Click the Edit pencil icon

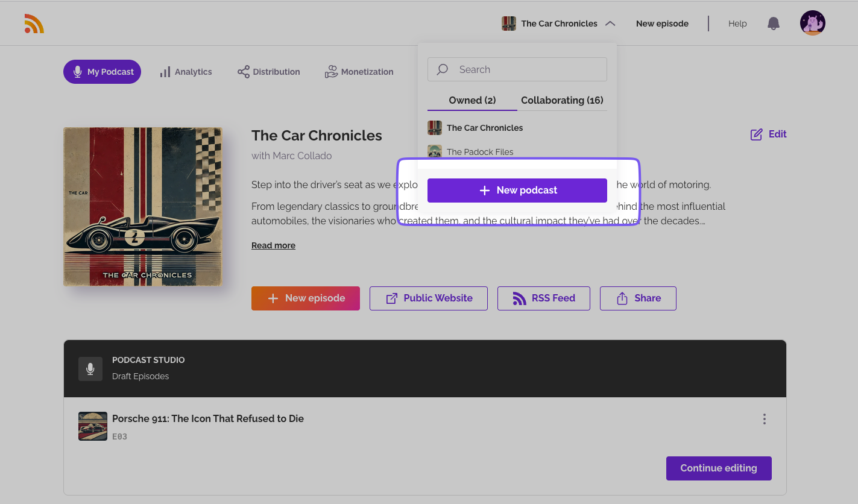click(x=756, y=134)
